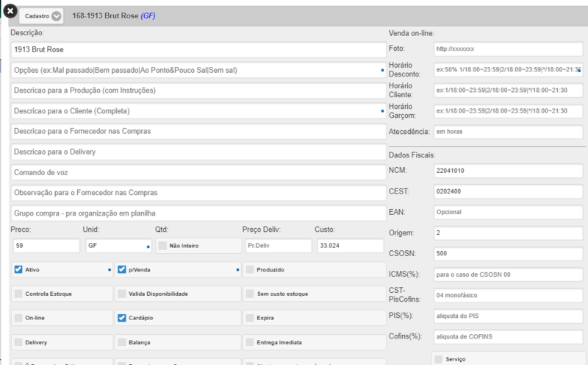This screenshot has width=588, height=365.
Task: Close the product form with X icon
Action: coord(10,11)
